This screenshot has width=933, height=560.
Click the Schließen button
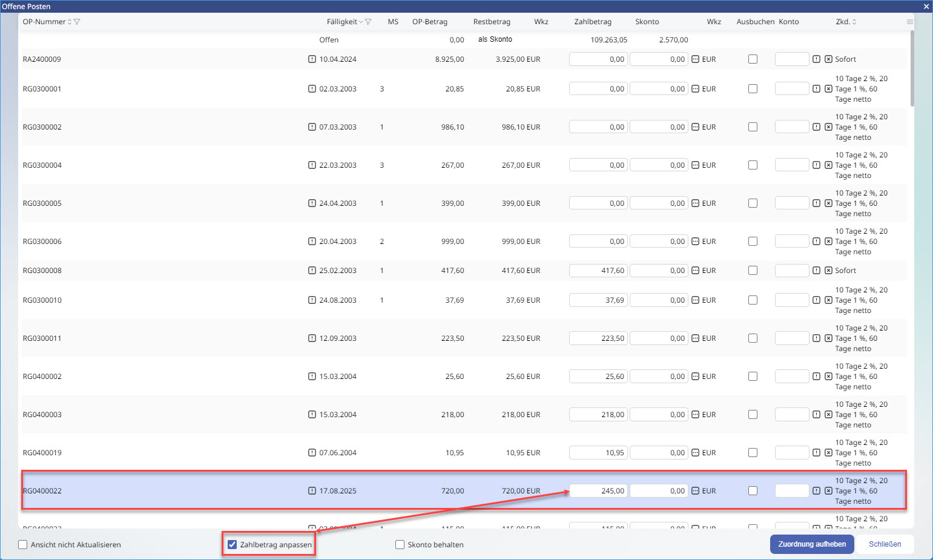pos(885,544)
